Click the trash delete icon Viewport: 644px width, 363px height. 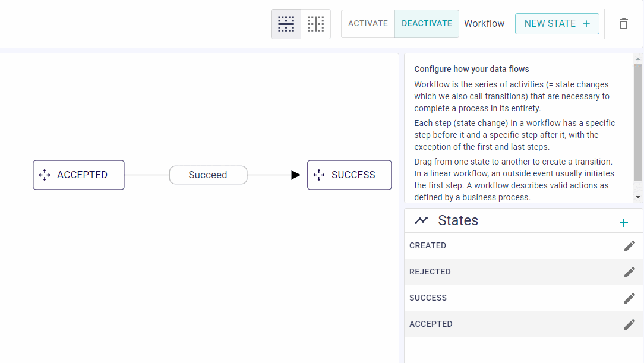click(x=623, y=24)
